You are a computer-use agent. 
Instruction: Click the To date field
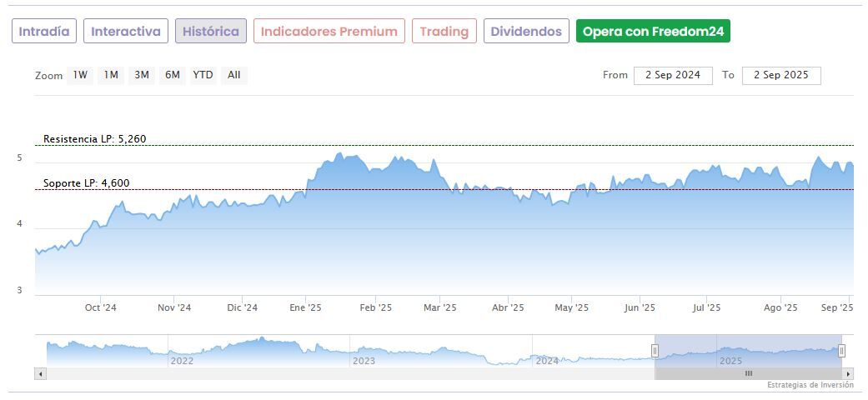(781, 75)
